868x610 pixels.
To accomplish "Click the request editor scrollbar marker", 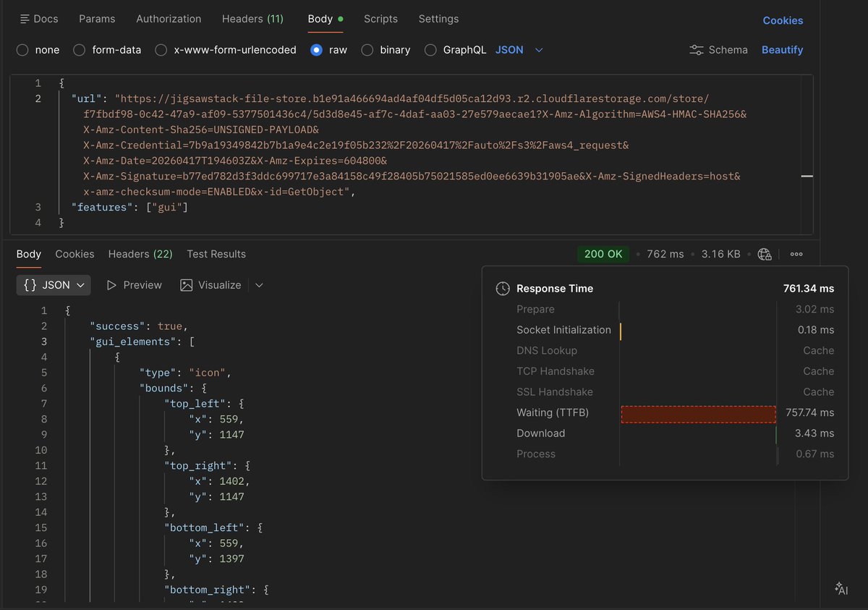I will [807, 176].
